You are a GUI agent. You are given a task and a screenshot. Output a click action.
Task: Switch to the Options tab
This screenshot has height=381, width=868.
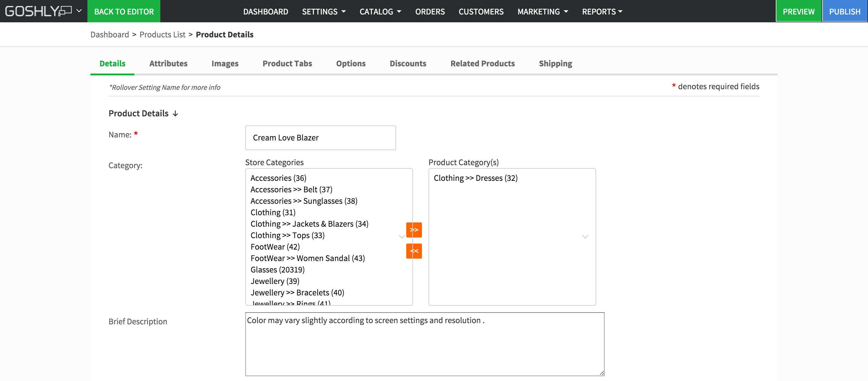[351, 63]
